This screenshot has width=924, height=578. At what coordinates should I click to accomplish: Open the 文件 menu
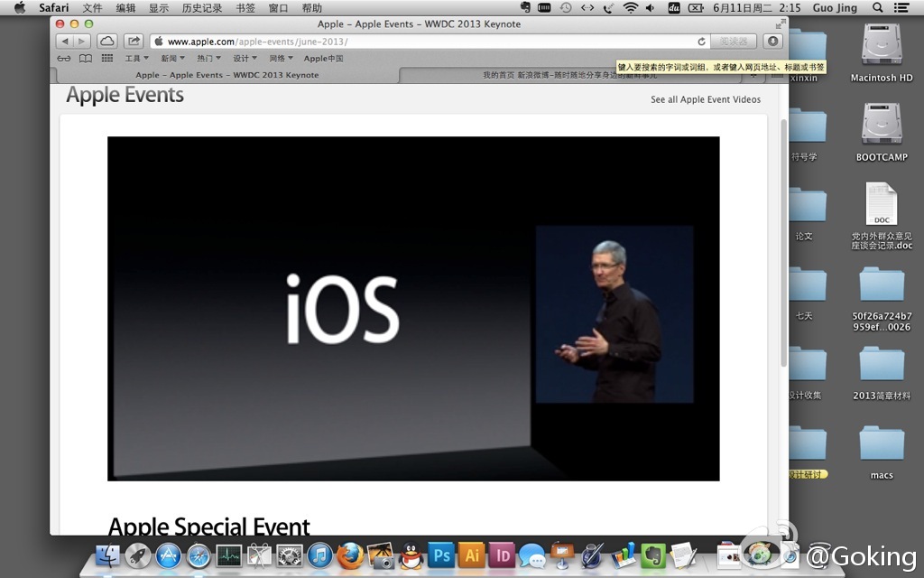pyautogui.click(x=93, y=7)
